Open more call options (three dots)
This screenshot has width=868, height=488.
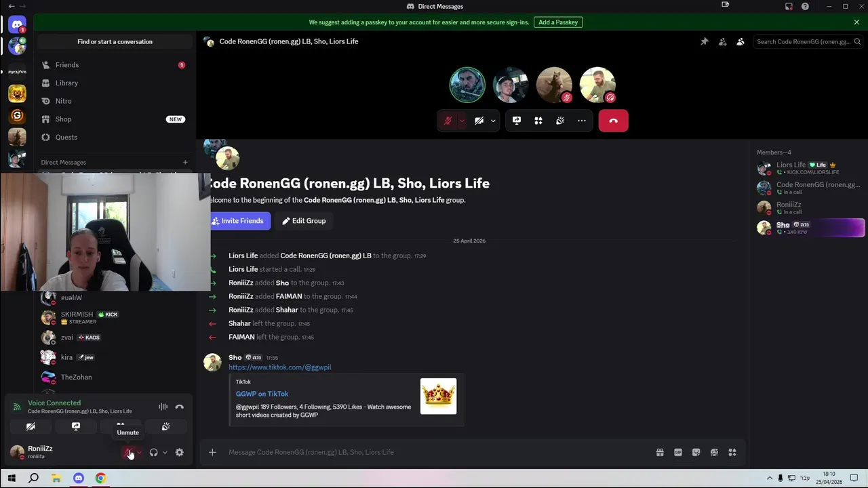tap(582, 121)
